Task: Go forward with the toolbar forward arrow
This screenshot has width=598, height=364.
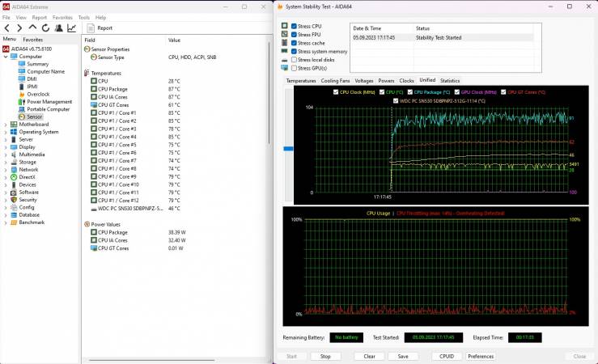Action: coord(19,28)
